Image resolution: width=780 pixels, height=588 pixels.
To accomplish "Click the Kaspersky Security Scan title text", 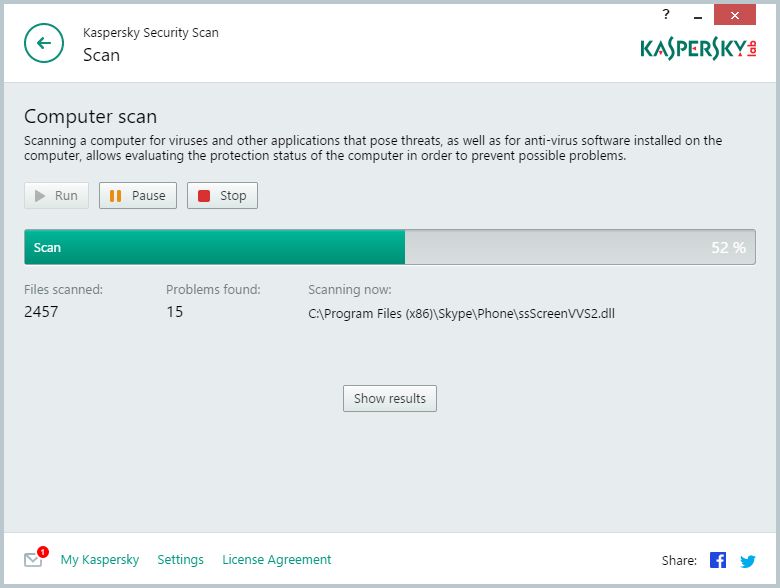I will [x=151, y=33].
